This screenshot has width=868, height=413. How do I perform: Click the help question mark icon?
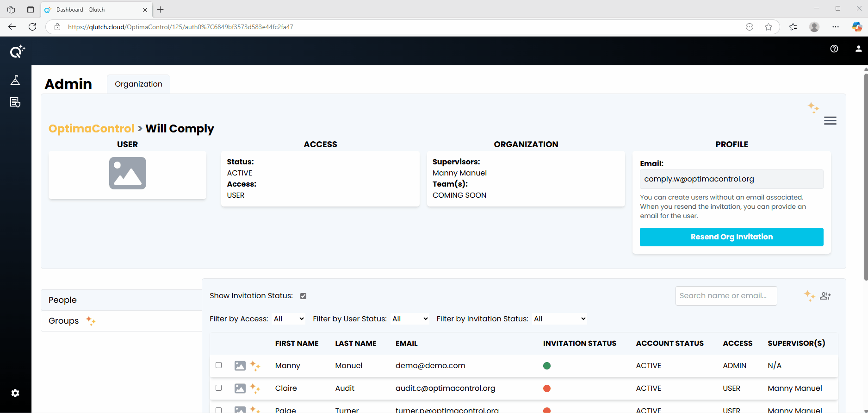[834, 49]
